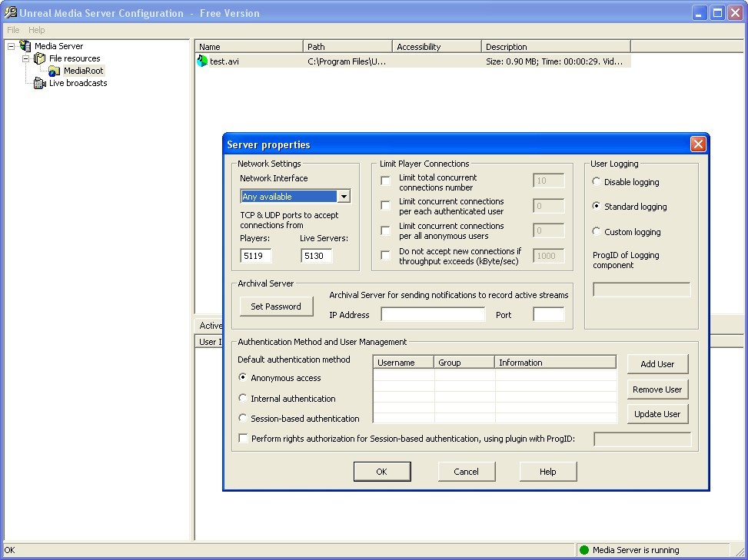The width and height of the screenshot is (748, 560).
Task: Select the MediaRoot folder icon
Action: pyautogui.click(x=54, y=71)
